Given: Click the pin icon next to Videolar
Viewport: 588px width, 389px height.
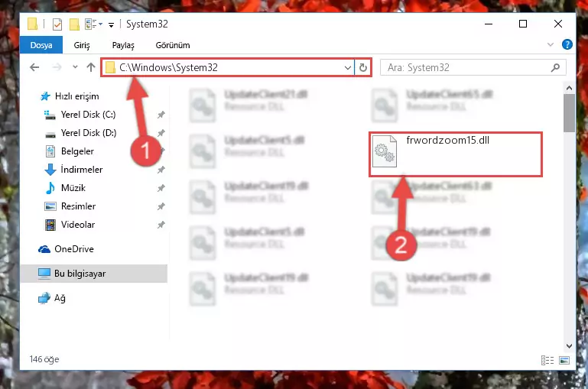Looking at the screenshot, I should pos(161,225).
